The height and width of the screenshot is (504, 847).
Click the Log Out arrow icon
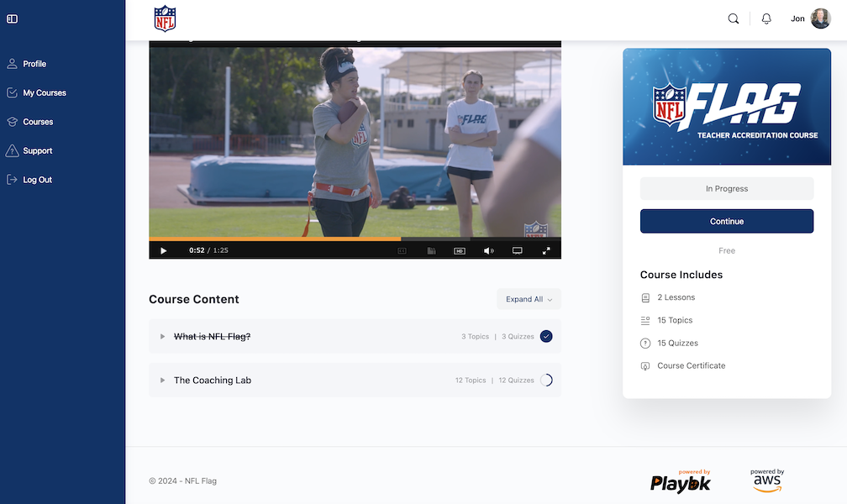pyautogui.click(x=12, y=180)
